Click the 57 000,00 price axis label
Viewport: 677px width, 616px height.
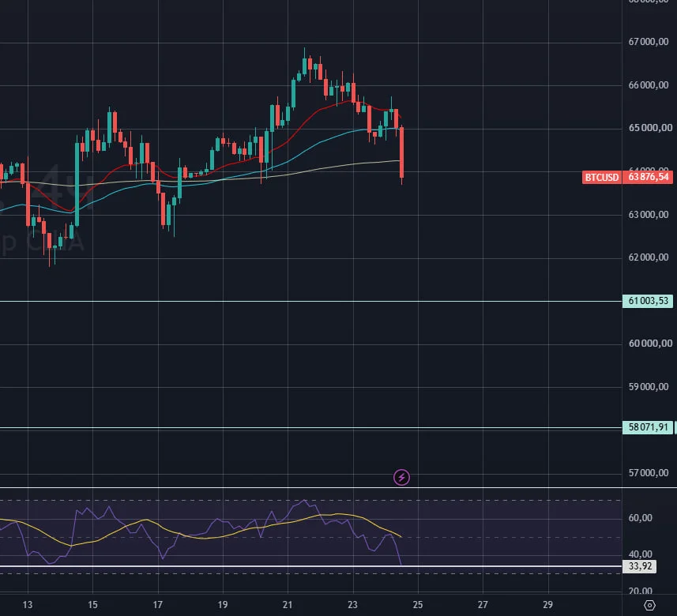pyautogui.click(x=648, y=473)
